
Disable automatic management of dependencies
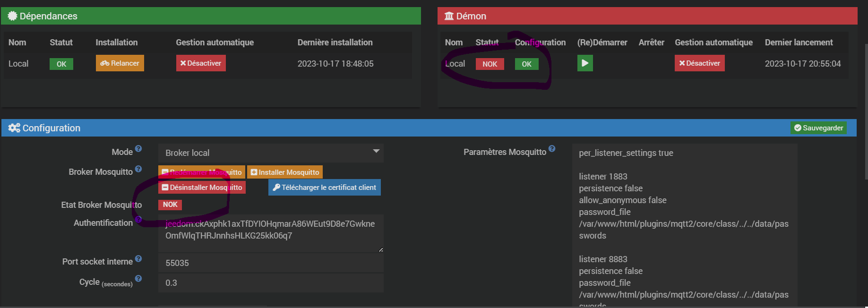pos(201,63)
